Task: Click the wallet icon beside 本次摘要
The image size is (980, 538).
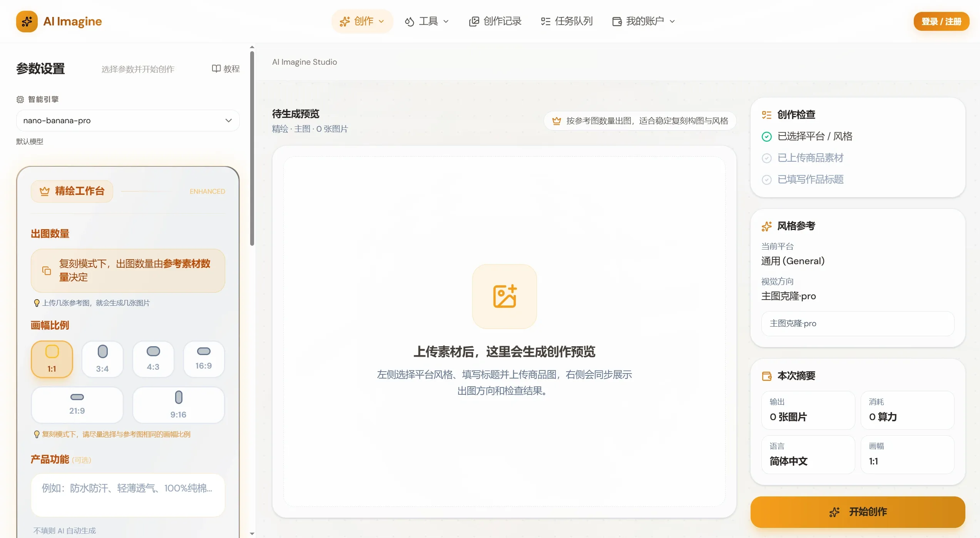Action: tap(766, 376)
